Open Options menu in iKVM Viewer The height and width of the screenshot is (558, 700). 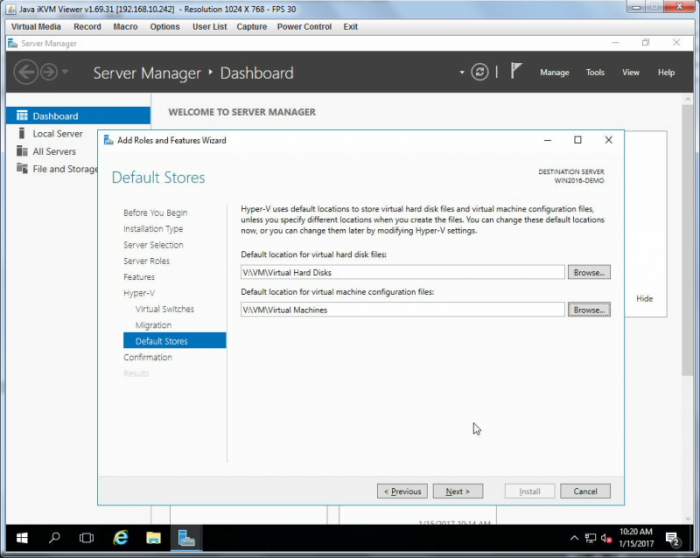(165, 27)
